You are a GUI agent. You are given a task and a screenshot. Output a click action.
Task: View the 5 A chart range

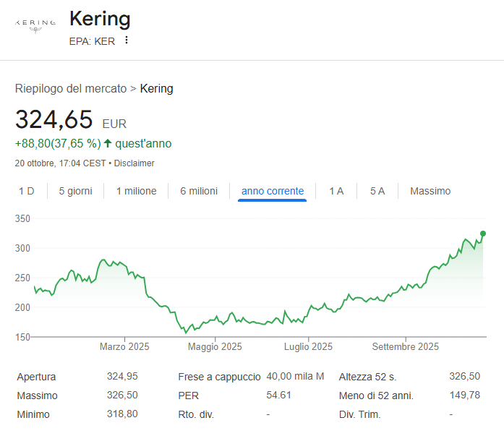click(x=377, y=191)
